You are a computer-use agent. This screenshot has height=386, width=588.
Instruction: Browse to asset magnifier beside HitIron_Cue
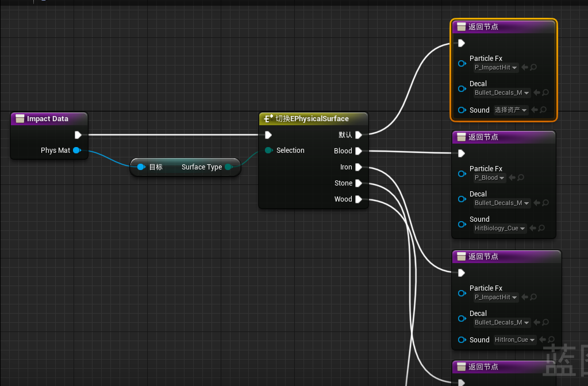coord(551,339)
